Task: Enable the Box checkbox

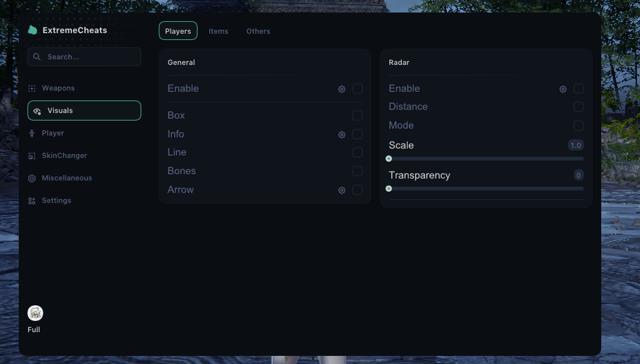Action: click(x=357, y=116)
